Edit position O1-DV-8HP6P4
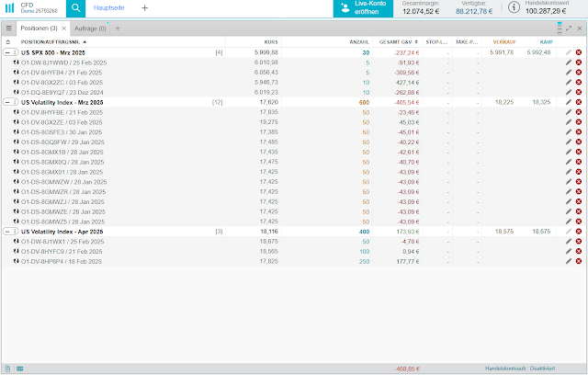Image resolution: width=588 pixels, height=375 pixels. [569, 261]
